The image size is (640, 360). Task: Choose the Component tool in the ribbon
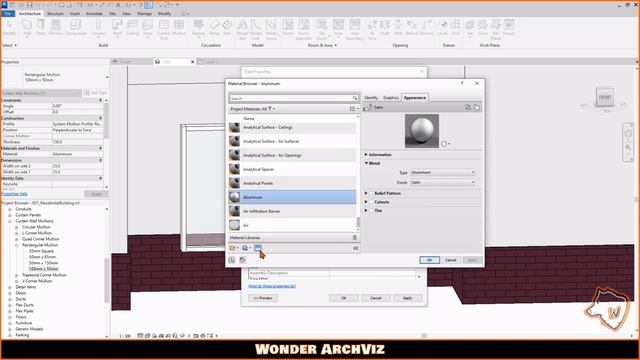click(x=76, y=28)
